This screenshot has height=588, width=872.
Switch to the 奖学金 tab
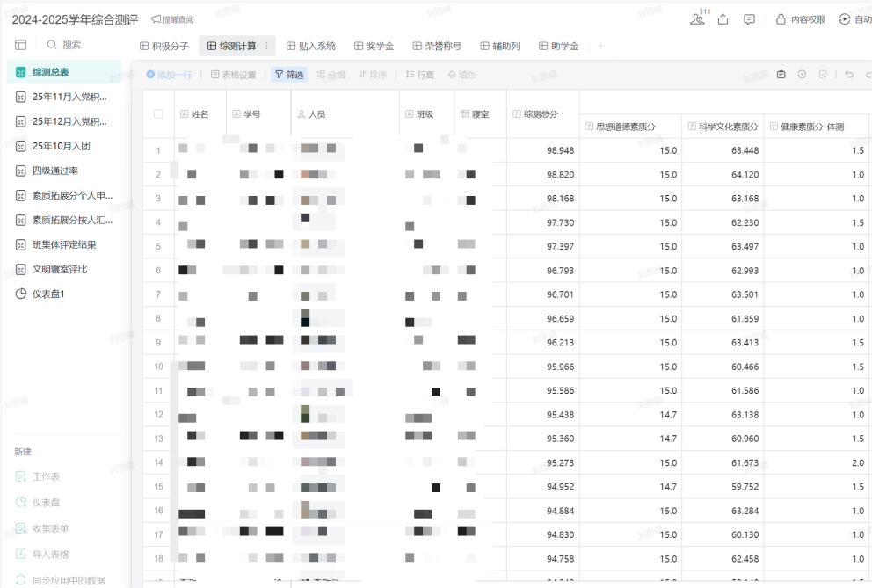(374, 46)
